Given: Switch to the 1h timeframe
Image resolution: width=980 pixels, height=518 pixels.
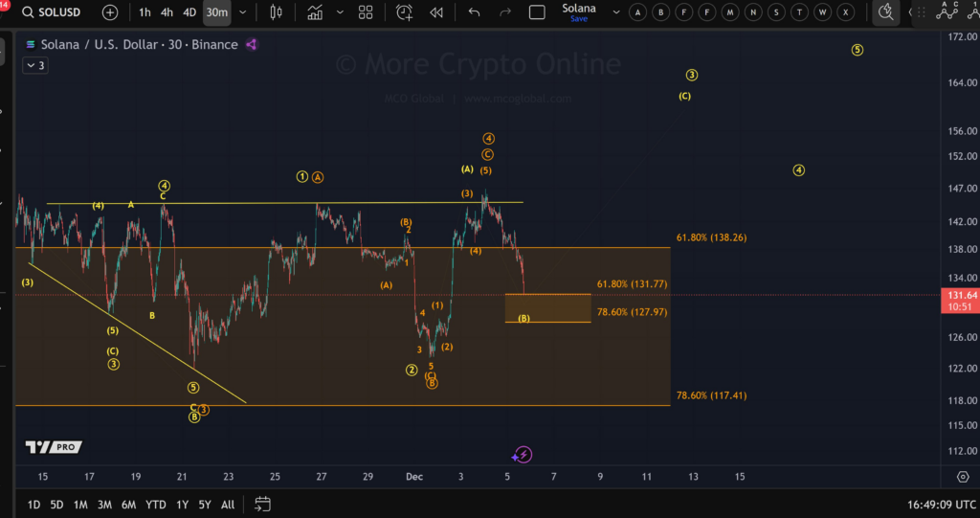Looking at the screenshot, I should 145,12.
